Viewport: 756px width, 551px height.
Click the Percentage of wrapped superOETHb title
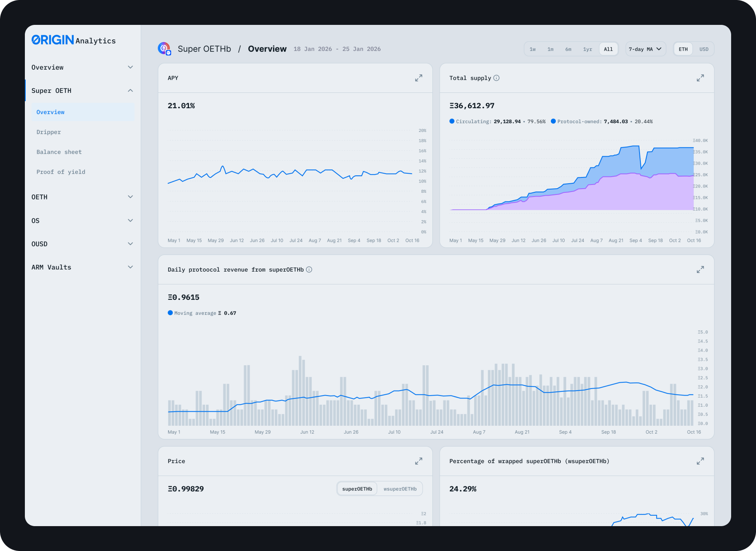click(x=529, y=461)
